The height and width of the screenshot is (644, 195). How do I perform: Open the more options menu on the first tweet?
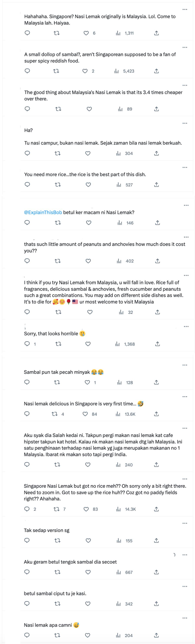185,9
